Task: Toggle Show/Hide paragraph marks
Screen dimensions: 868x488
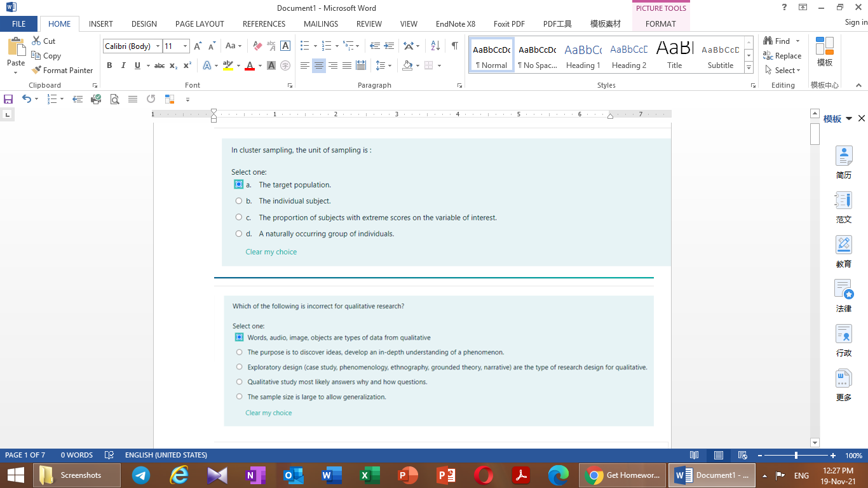Action: coord(453,46)
